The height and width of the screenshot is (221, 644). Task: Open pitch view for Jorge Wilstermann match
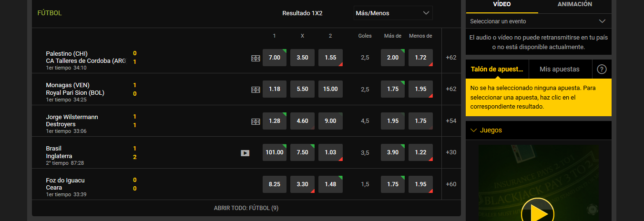[x=256, y=121]
